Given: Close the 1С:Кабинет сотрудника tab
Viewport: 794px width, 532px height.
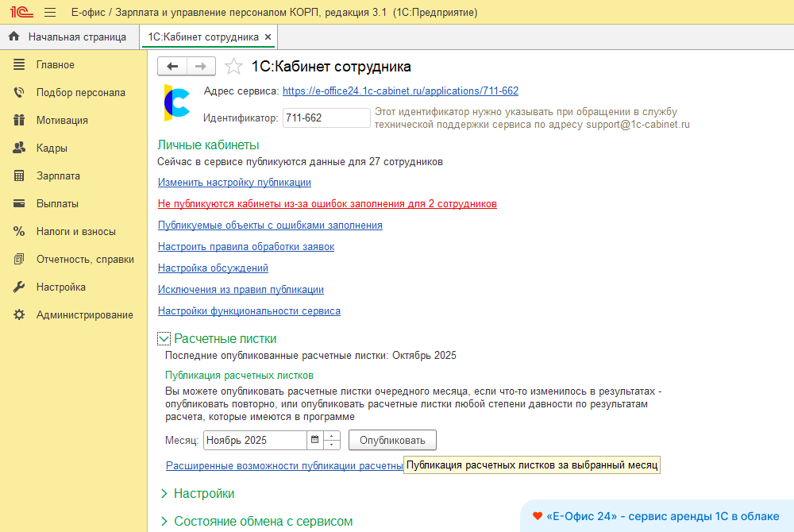Looking at the screenshot, I should tap(268, 37).
